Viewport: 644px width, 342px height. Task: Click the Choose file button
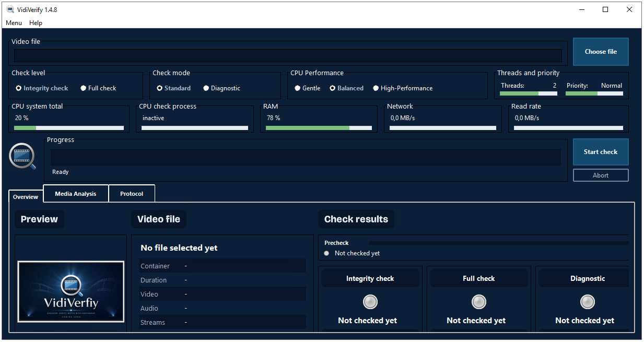point(601,52)
